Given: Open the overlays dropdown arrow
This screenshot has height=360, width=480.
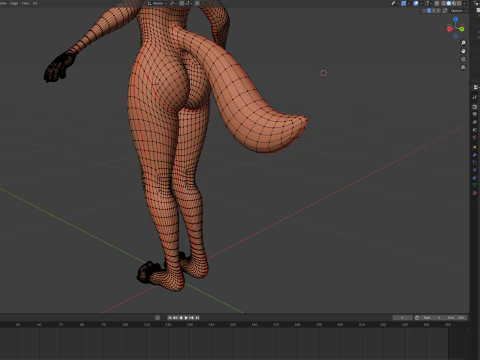Looking at the screenshot, I should click(421, 3).
